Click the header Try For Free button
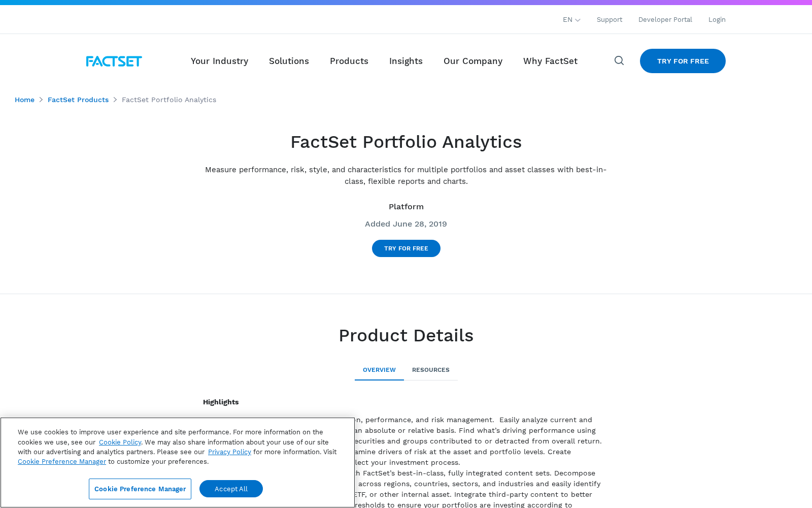812x508 pixels. click(683, 61)
